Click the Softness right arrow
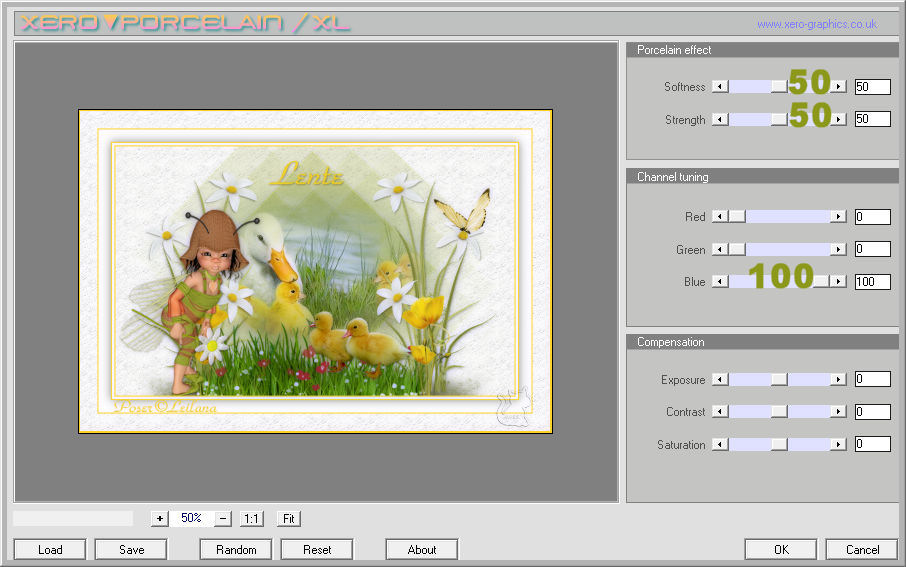Screen dimensions: 906x567 pyautogui.click(x=838, y=87)
